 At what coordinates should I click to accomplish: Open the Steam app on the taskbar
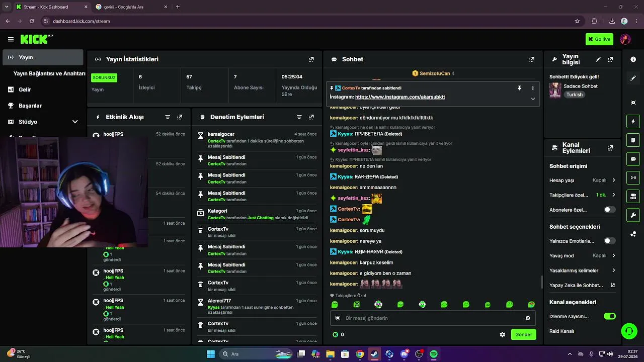click(x=374, y=354)
